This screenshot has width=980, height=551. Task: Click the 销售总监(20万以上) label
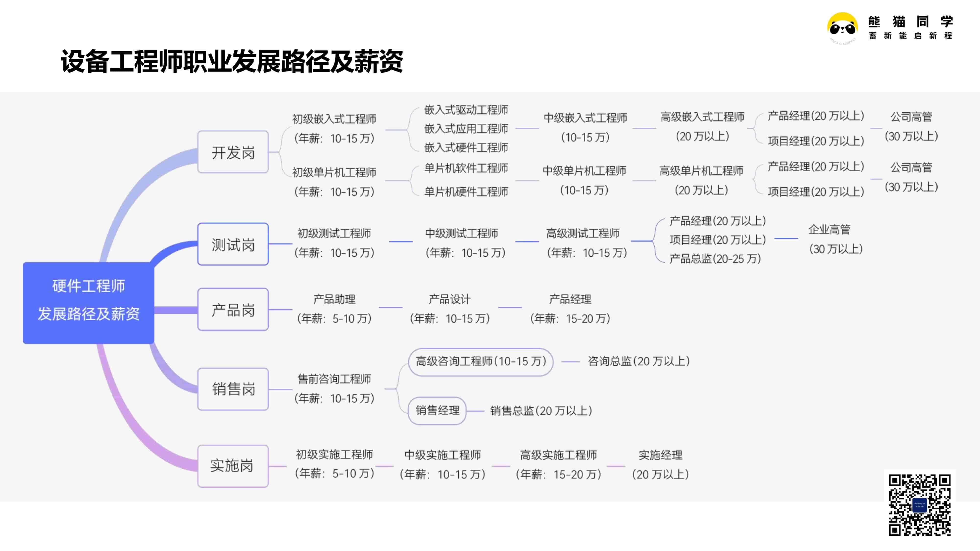[x=541, y=411]
